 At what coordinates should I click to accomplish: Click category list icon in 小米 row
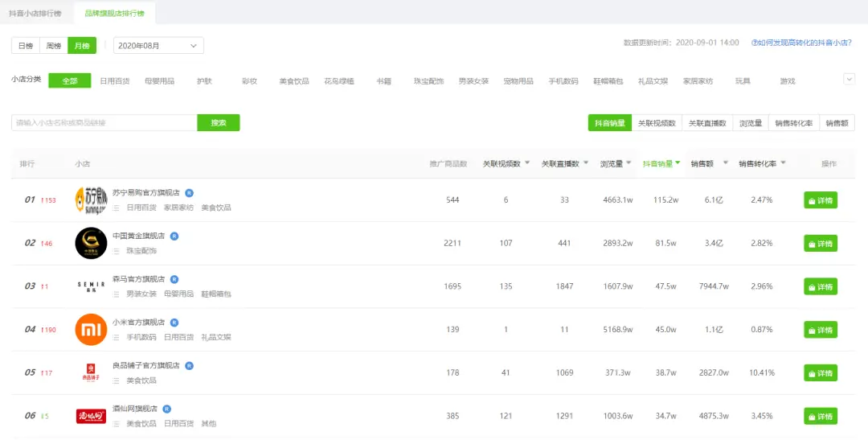point(117,338)
